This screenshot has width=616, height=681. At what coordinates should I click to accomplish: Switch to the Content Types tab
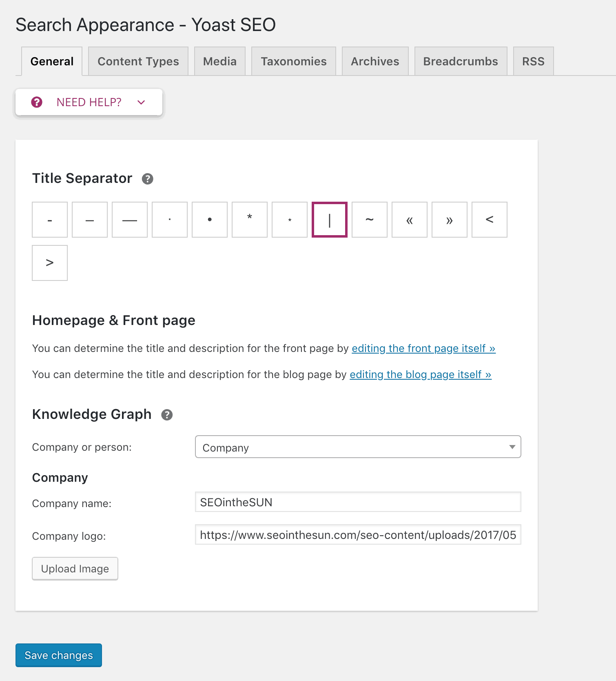pos(138,61)
